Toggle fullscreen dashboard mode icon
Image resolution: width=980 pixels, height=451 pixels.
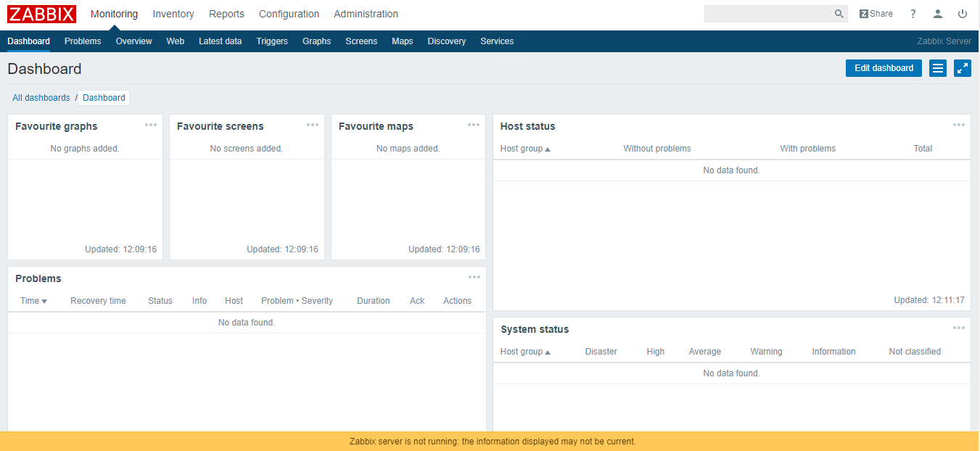click(963, 68)
